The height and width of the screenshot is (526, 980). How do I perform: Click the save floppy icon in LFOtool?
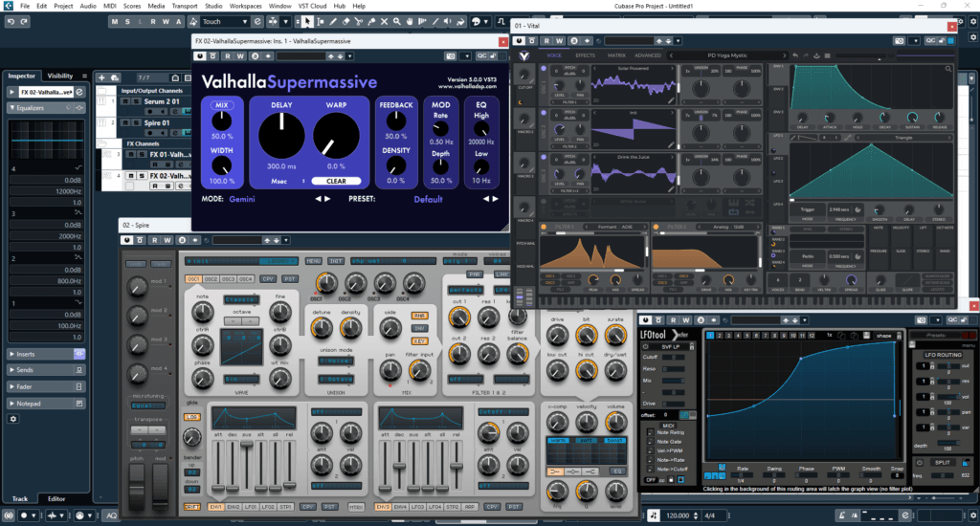[x=866, y=336]
